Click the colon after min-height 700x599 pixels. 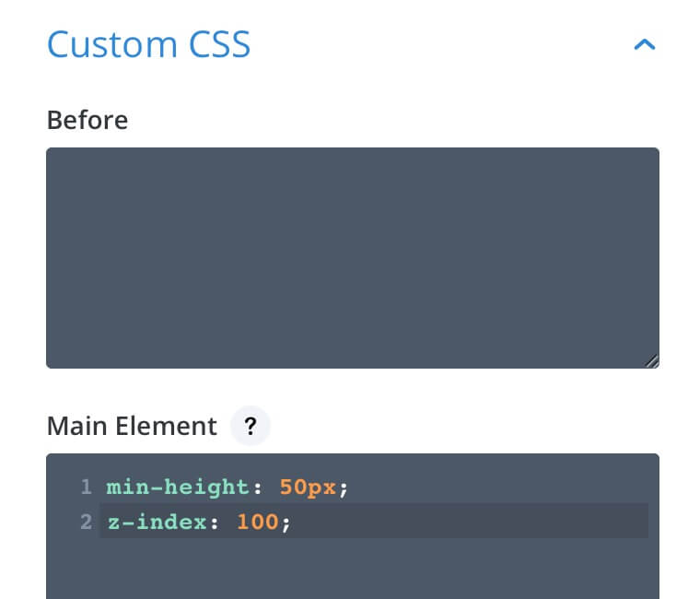(258, 487)
